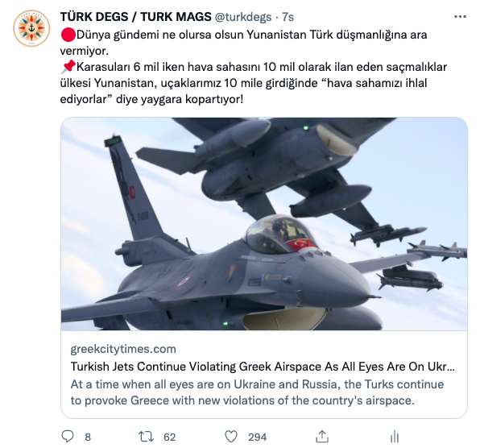Screen dimensions: 480x448
Task: Select the pushpin emoji before 'Karasuları'
Action: pos(68,67)
